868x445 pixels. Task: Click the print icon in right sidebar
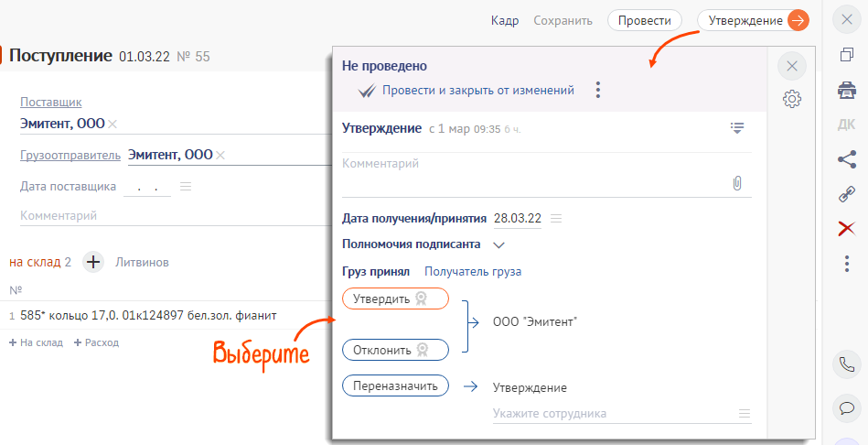coord(847,90)
